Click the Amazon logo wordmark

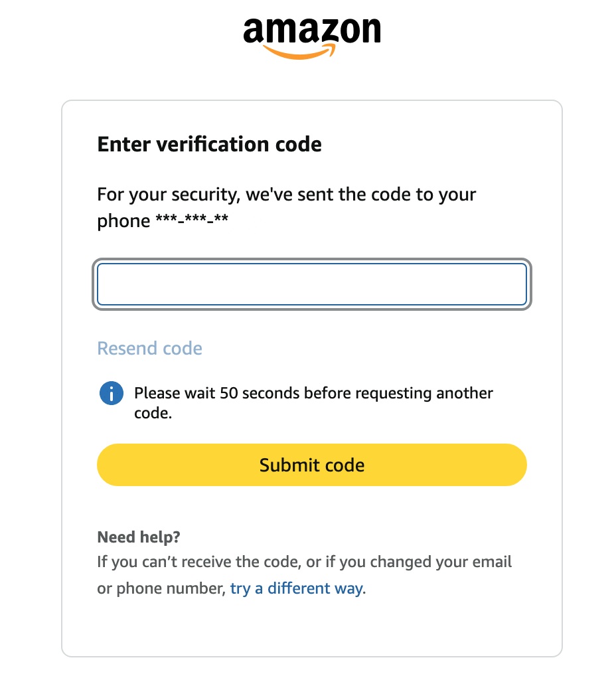(x=311, y=30)
